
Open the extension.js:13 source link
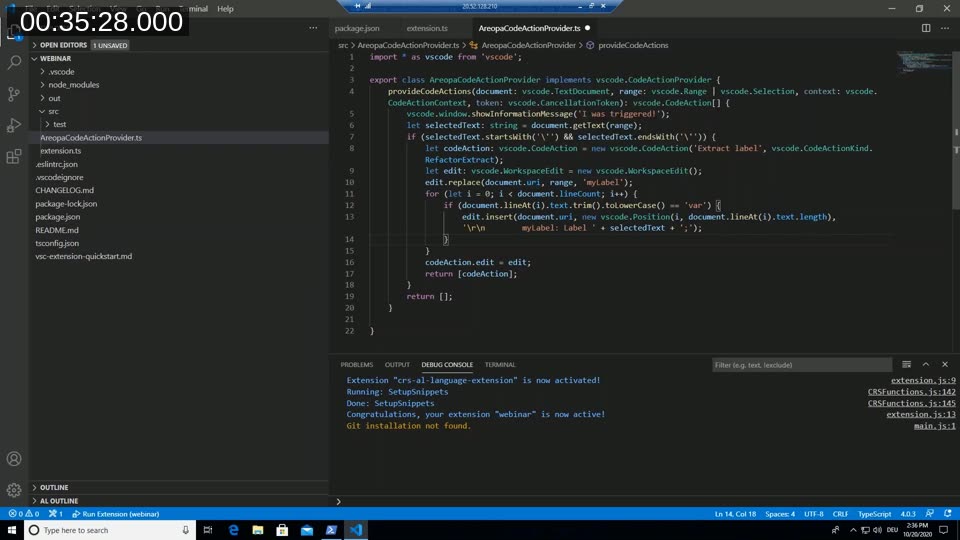tap(921, 414)
